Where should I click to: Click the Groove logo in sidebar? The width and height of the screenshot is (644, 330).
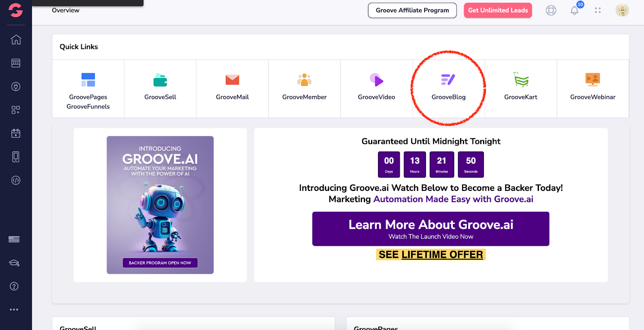(x=16, y=10)
